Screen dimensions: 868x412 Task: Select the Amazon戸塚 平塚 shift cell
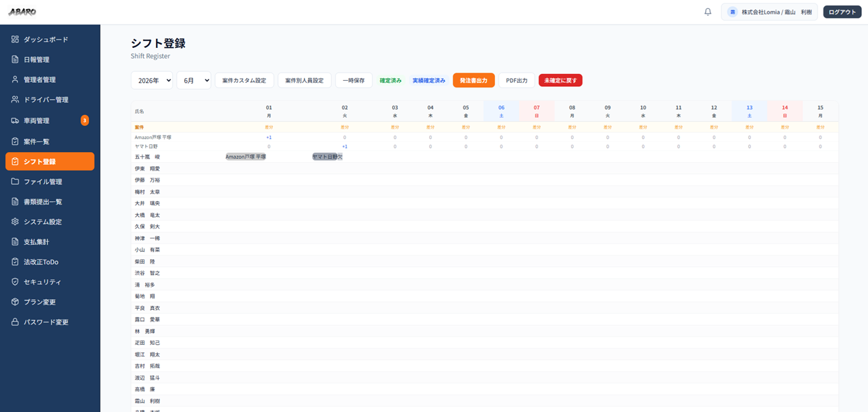[x=246, y=157]
